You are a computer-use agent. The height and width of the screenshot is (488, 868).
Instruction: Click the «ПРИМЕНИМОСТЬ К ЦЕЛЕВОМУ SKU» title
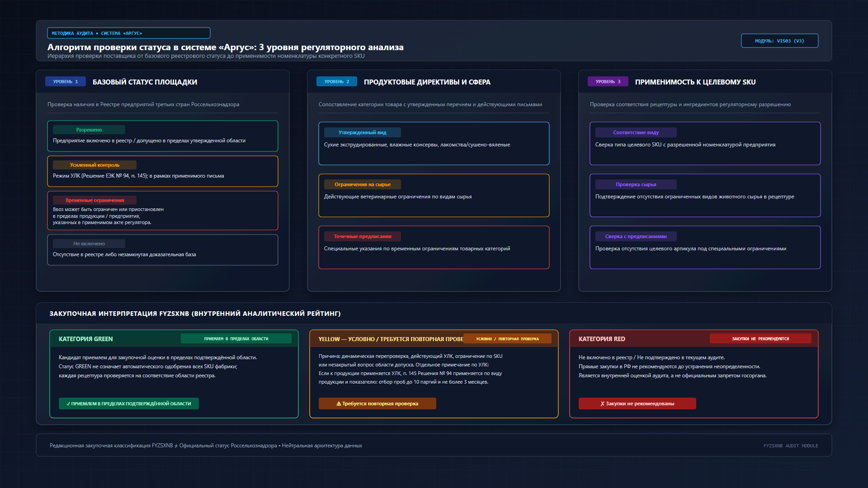coord(695,82)
